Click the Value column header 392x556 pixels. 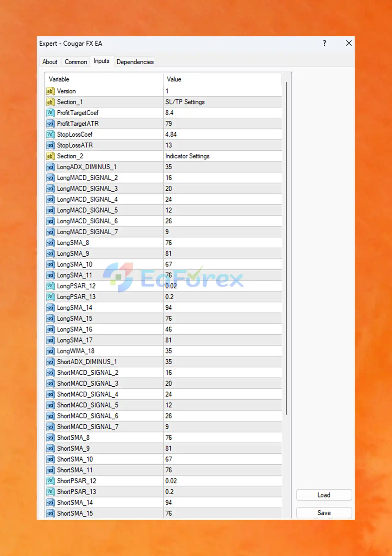(222, 79)
